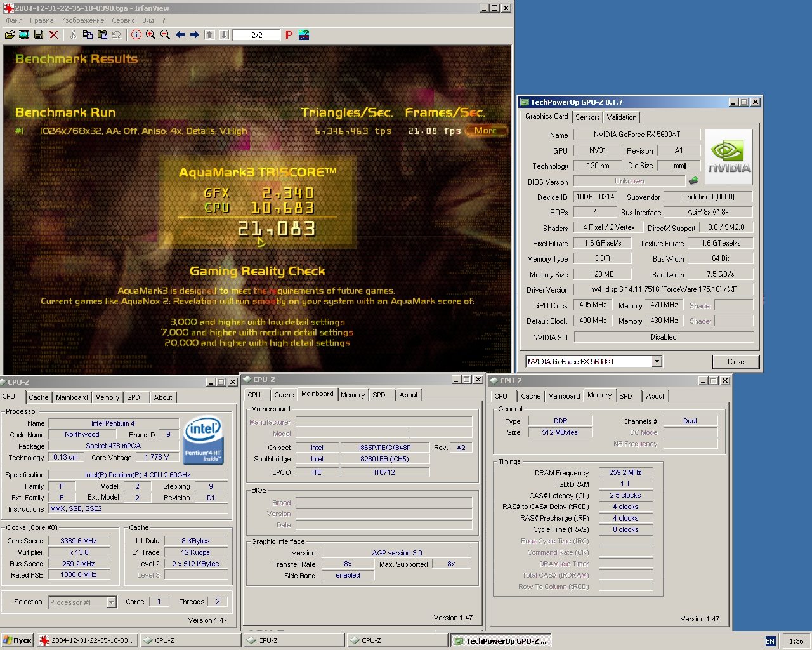Click the system clock showing 1:36
812x650 pixels.
click(x=796, y=641)
